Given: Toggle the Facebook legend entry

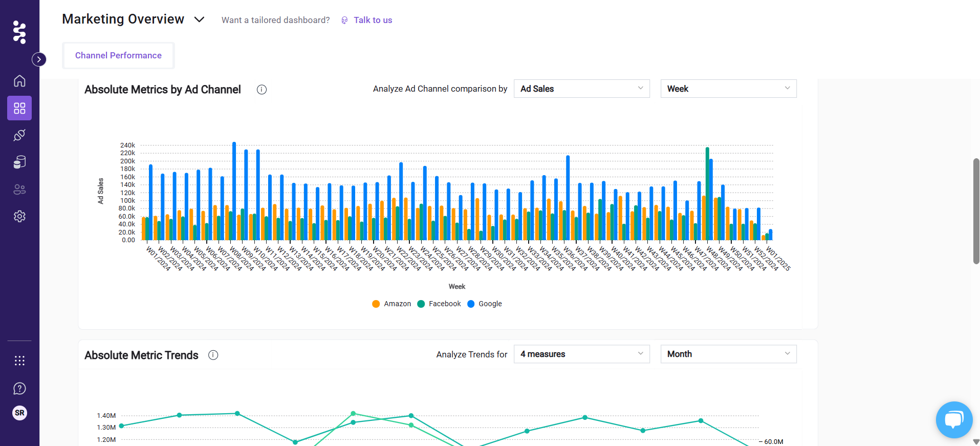Looking at the screenshot, I should (x=439, y=304).
